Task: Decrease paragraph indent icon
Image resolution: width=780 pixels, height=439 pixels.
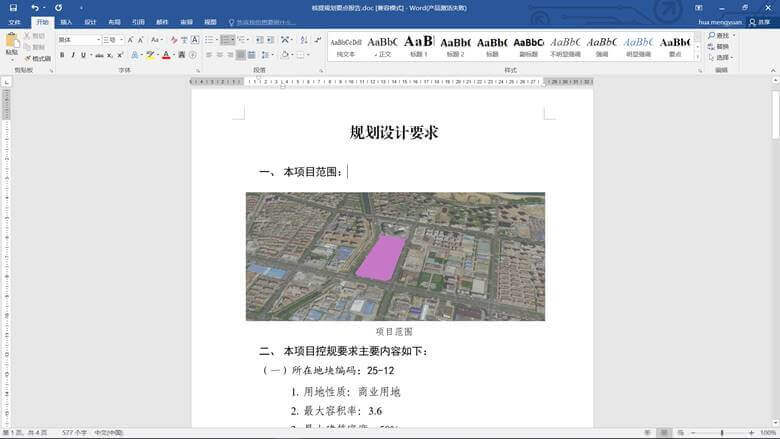Action: pos(260,40)
